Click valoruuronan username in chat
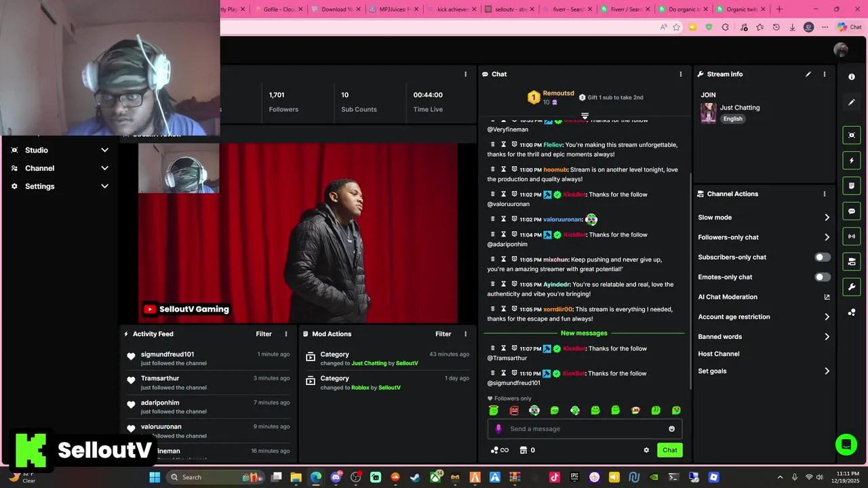Viewport: 868px width, 488px height. click(562, 220)
